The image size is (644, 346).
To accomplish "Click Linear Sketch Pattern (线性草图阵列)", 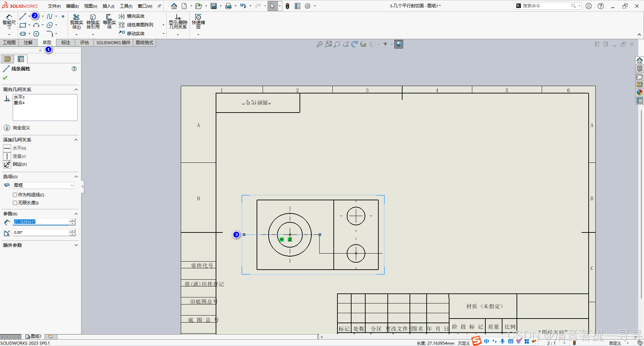I will click(x=137, y=25).
